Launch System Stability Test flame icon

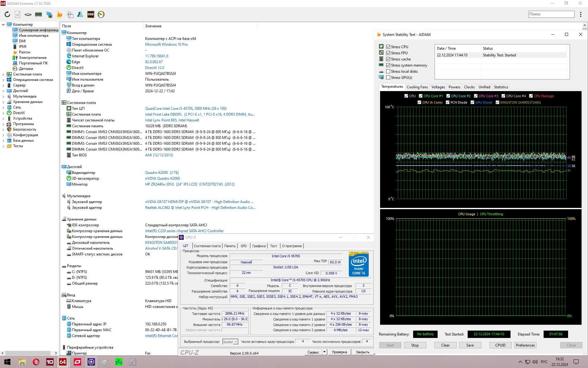(x=59, y=14)
